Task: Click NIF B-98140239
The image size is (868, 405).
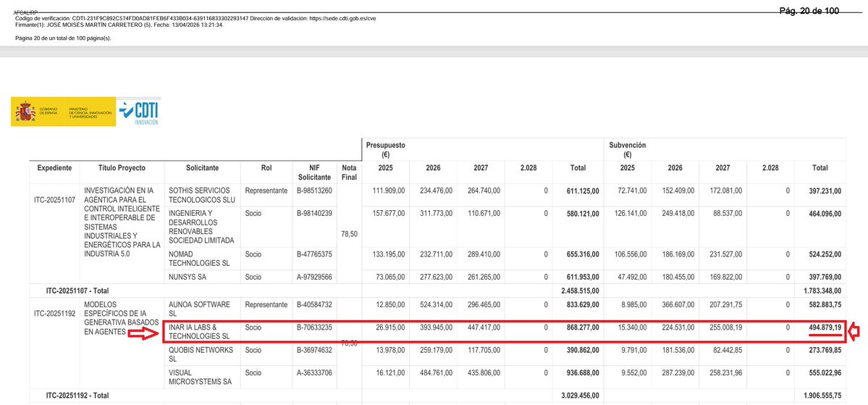Action: (314, 213)
